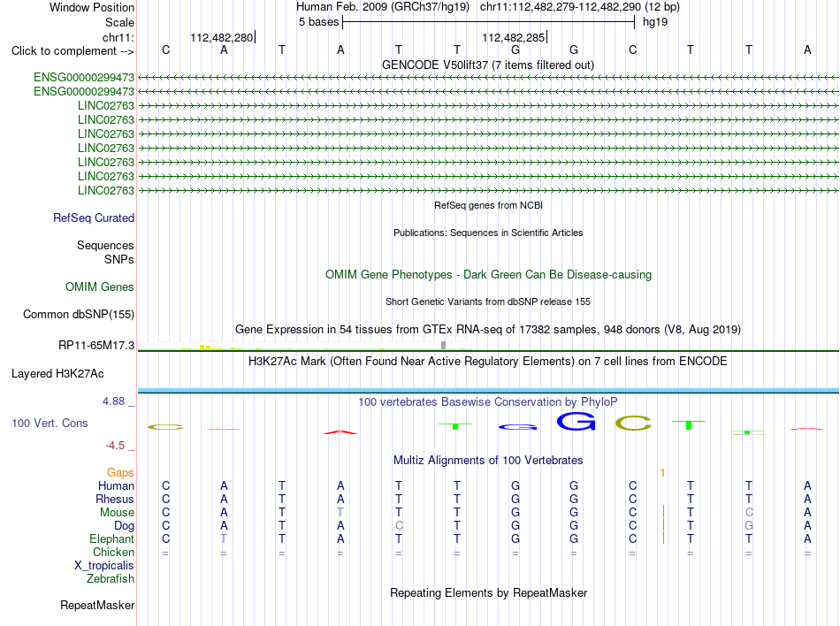Open the 'RefSeq genes from NCBI' track title
Viewport: 840px width, 626px height.
[x=488, y=205]
